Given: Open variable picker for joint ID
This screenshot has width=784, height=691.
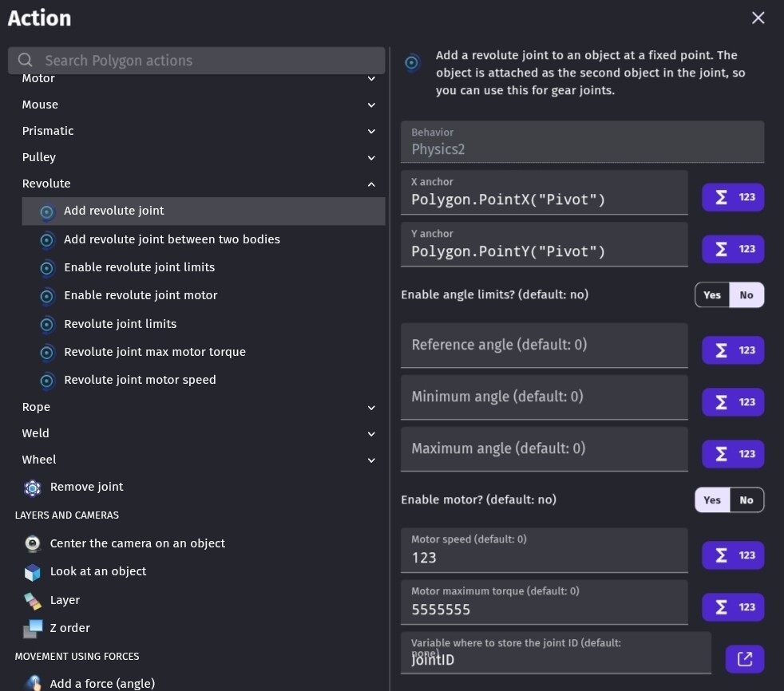Looking at the screenshot, I should (x=744, y=659).
